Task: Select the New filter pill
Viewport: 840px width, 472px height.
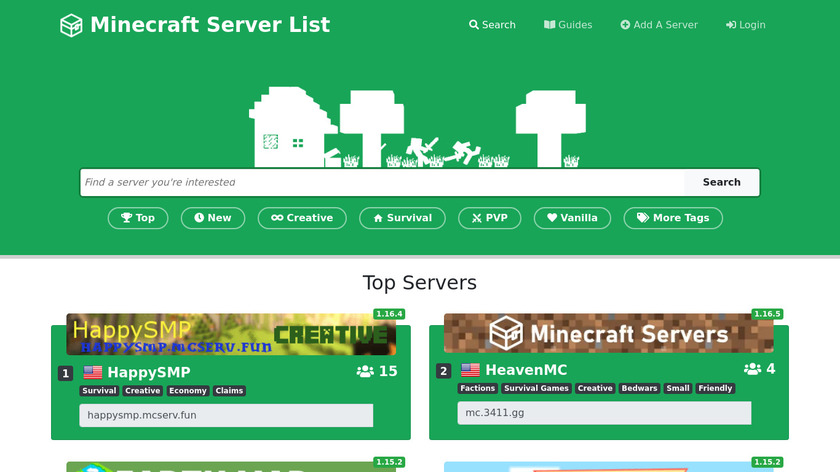Action: coord(212,218)
